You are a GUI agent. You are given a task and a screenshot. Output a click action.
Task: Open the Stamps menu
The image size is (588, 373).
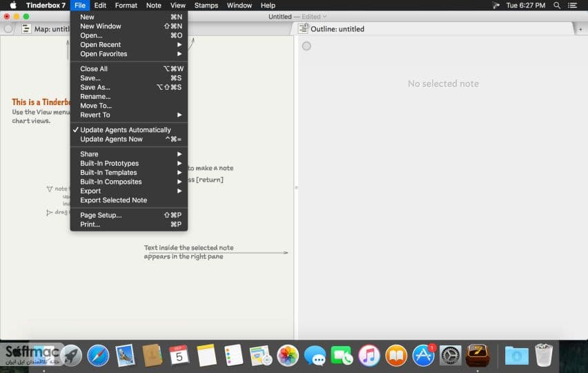[x=206, y=6]
